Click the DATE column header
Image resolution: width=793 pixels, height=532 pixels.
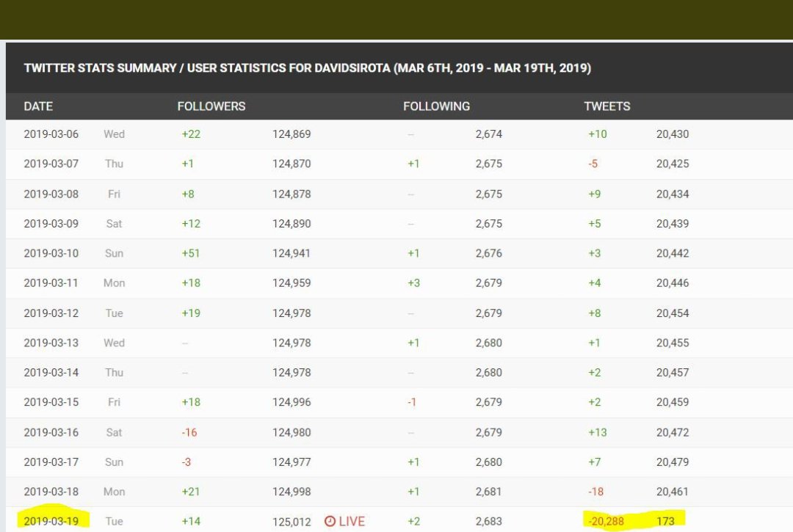(38, 106)
